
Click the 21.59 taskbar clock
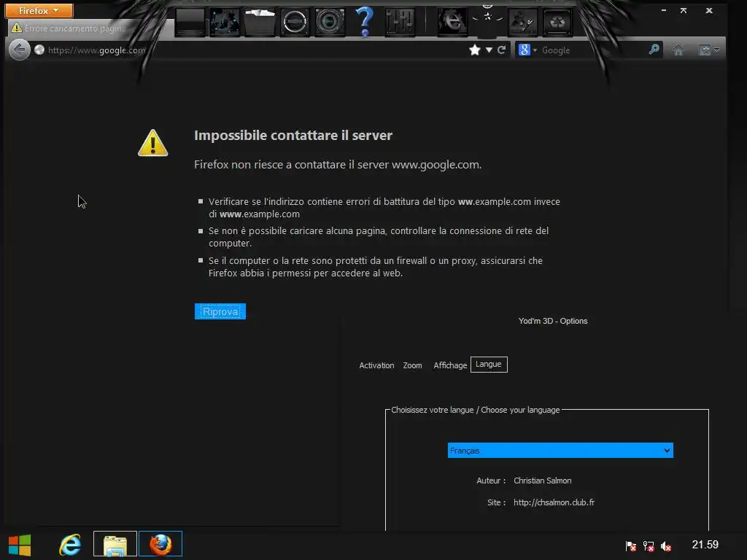[x=705, y=544]
